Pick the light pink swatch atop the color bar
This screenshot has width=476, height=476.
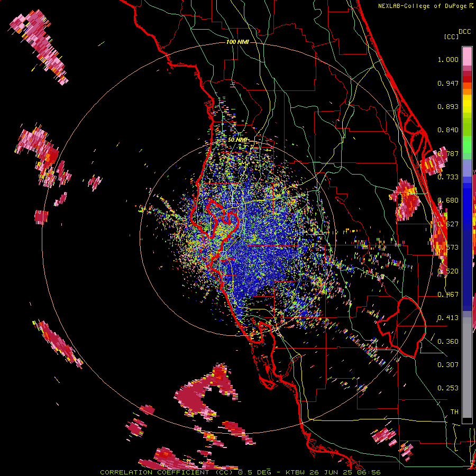pos(467,56)
